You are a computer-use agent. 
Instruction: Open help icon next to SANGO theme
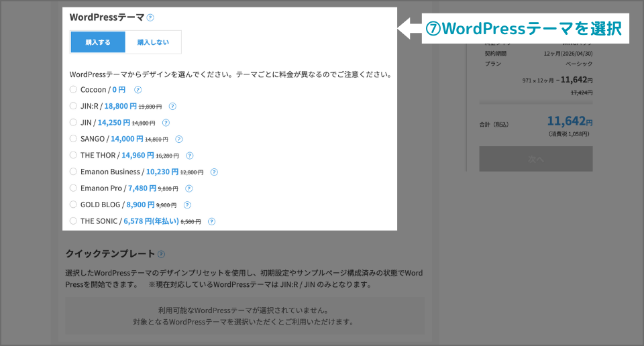point(179,139)
